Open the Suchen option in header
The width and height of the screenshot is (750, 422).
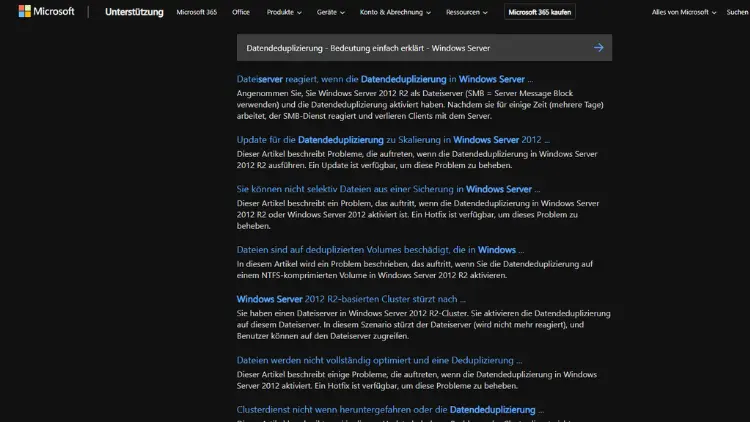(738, 12)
